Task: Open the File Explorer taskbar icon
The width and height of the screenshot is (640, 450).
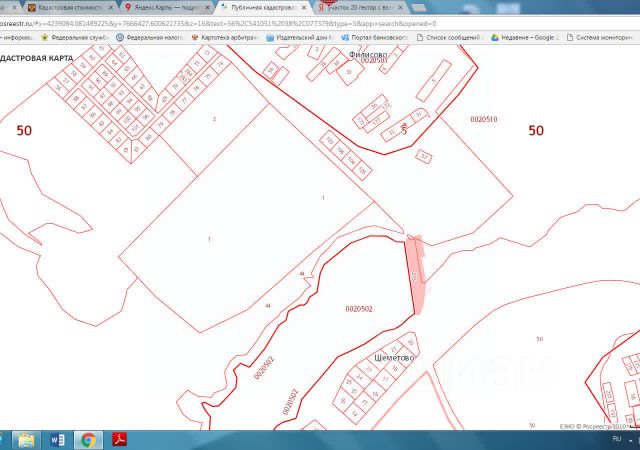Action: click(26, 440)
